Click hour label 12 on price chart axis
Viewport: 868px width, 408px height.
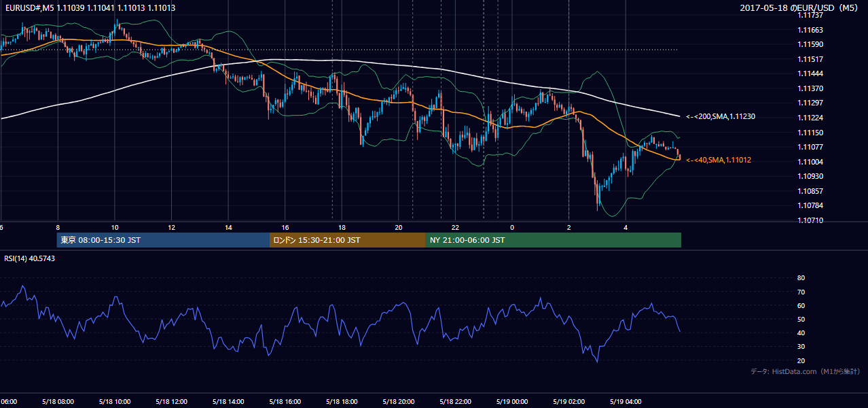(x=171, y=227)
